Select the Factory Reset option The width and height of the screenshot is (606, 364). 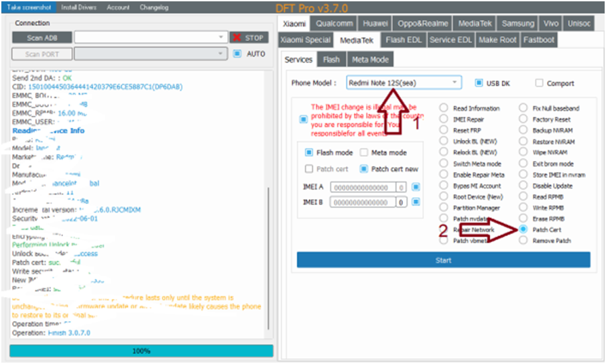pos(523,119)
